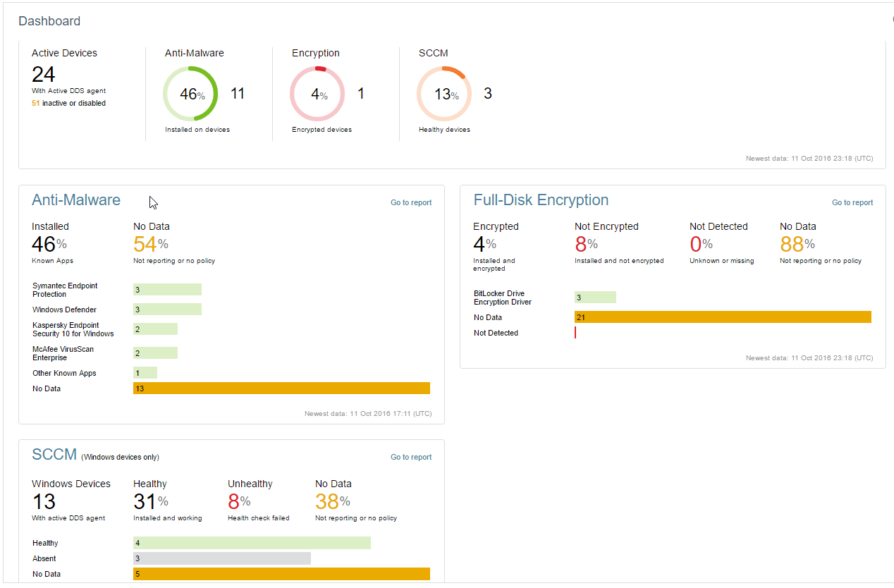Click the McAfee VirusScan Enterprise progress bar
Screen dimensions: 894x588
coord(156,353)
